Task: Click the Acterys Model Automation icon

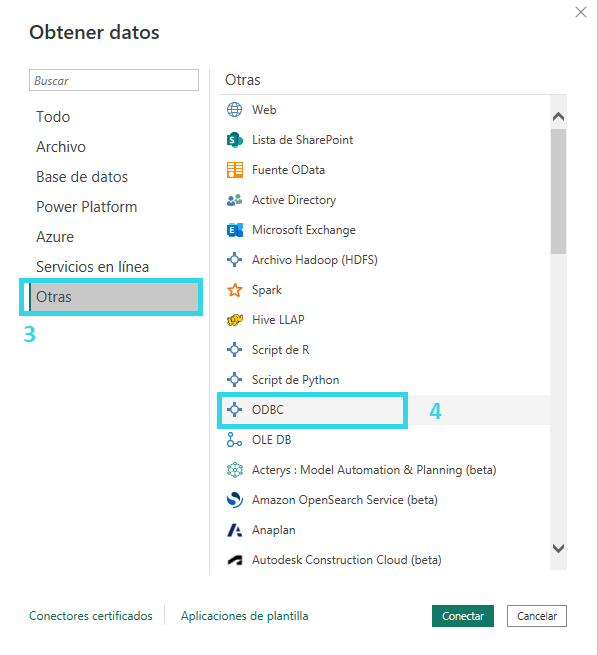Action: click(x=234, y=470)
